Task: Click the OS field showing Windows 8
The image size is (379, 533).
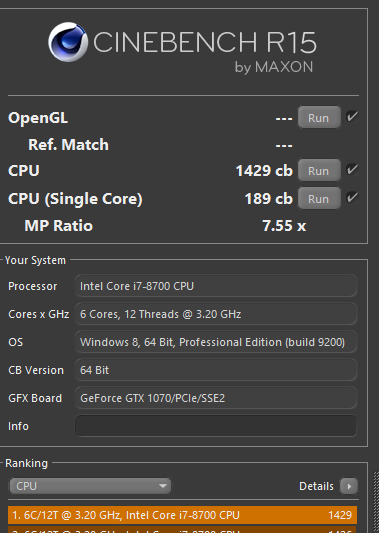Action: pos(216,342)
